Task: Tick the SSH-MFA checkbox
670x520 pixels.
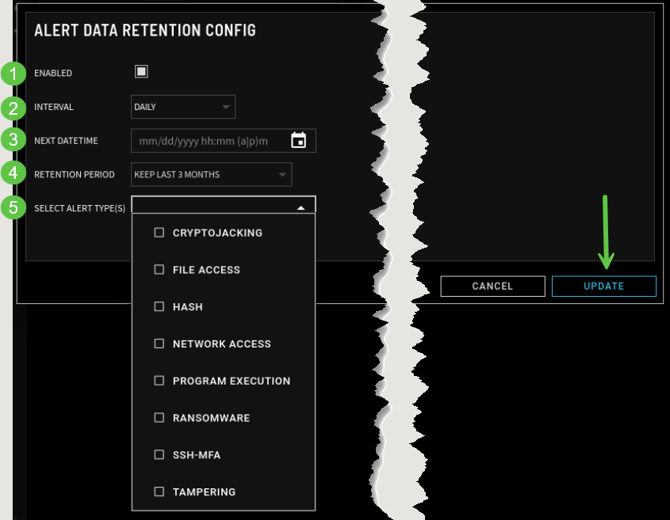Action: [x=159, y=455]
